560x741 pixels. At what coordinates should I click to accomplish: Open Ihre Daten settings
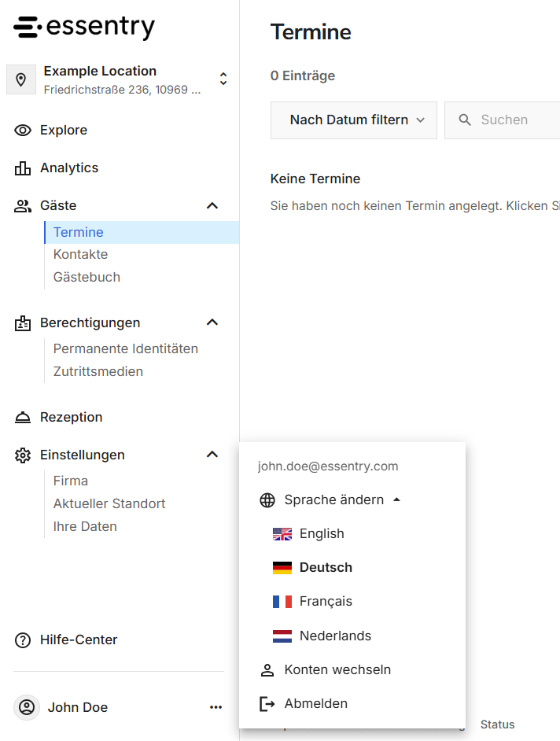coord(85,526)
